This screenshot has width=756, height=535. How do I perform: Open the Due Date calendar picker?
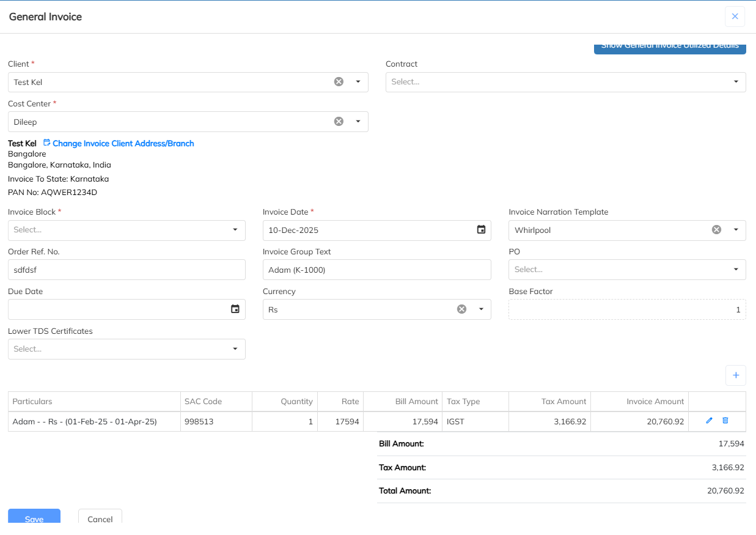(235, 309)
